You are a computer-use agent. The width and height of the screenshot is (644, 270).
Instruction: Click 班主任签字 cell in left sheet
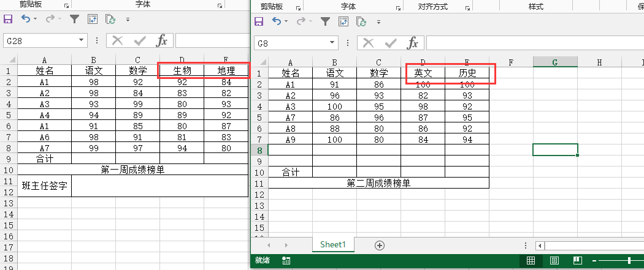click(44, 186)
